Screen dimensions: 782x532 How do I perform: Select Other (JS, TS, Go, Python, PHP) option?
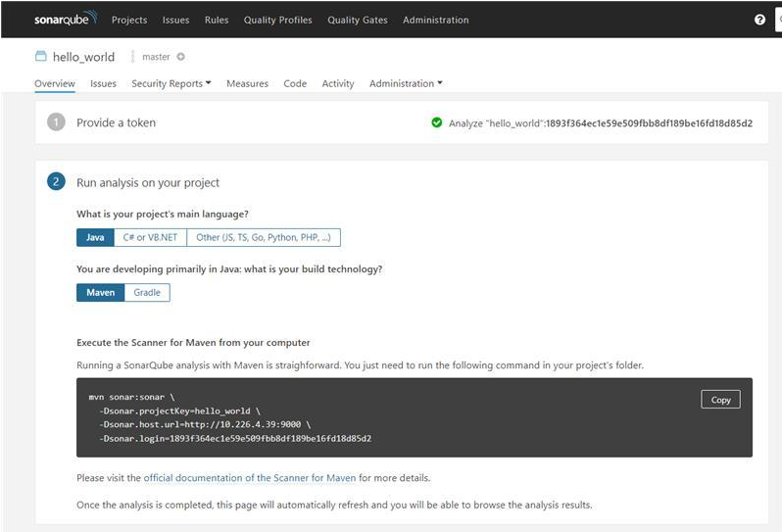(x=264, y=237)
